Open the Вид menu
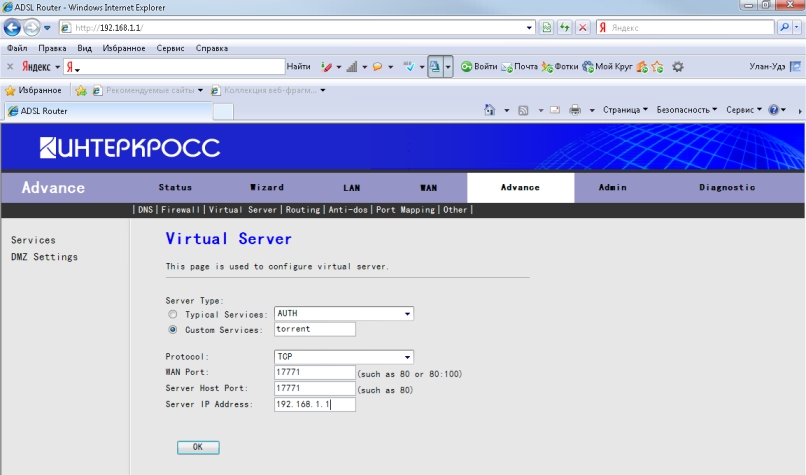 coord(84,48)
